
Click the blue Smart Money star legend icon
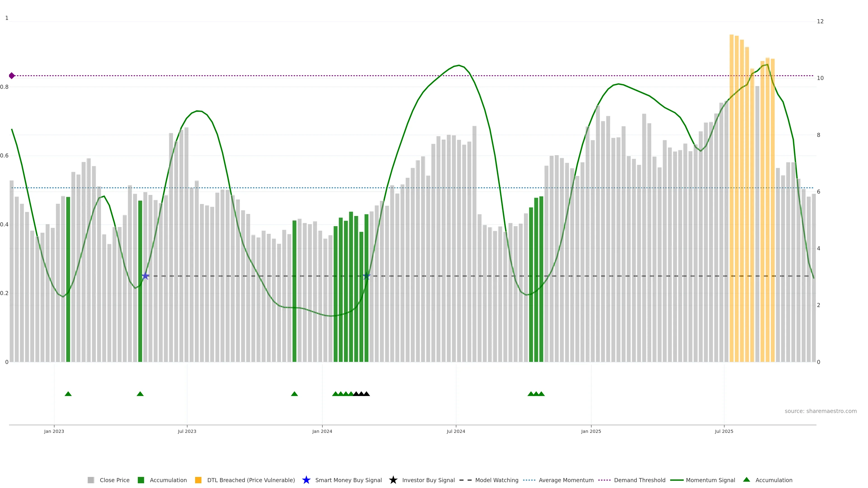[306, 480]
